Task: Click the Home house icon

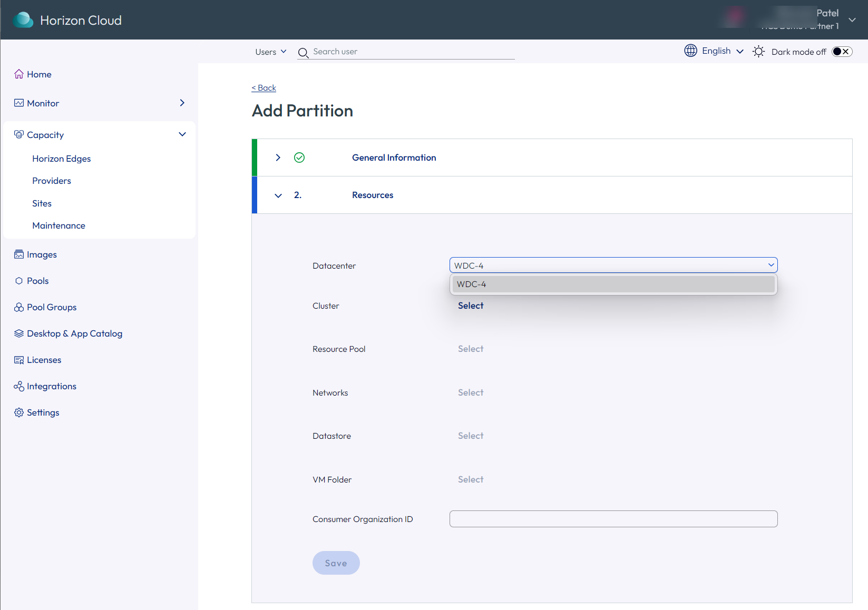Action: coord(19,74)
